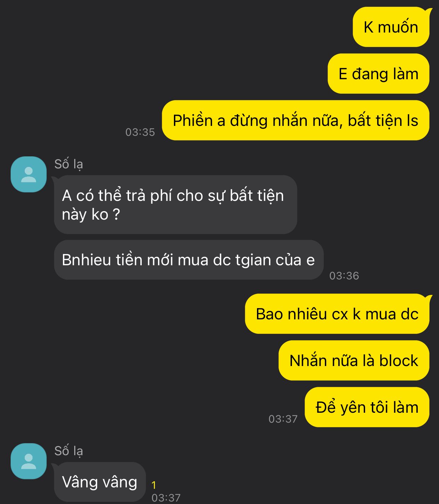The height and width of the screenshot is (504, 439).
Task: Tap the 'A có thể trả phí' message
Action: [175, 205]
